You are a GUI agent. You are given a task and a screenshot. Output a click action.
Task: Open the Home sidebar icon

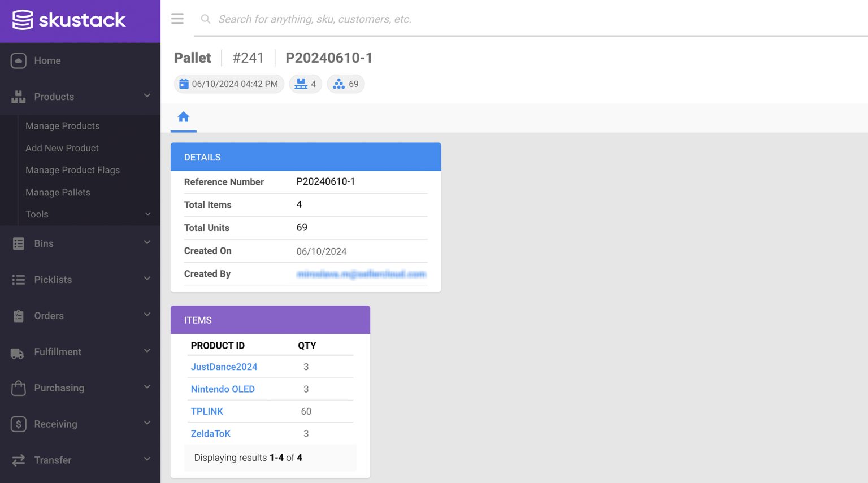(x=18, y=60)
